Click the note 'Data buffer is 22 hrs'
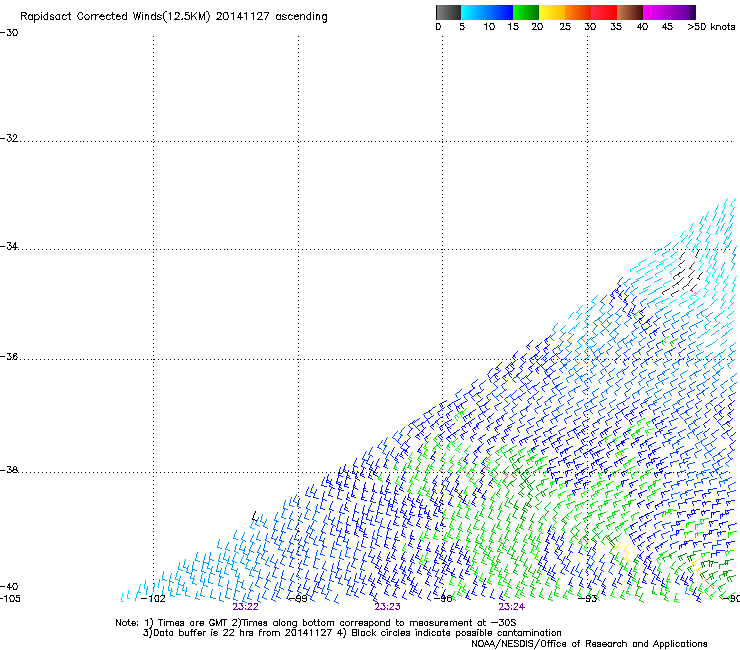This screenshot has width=740, height=650. 204,633
